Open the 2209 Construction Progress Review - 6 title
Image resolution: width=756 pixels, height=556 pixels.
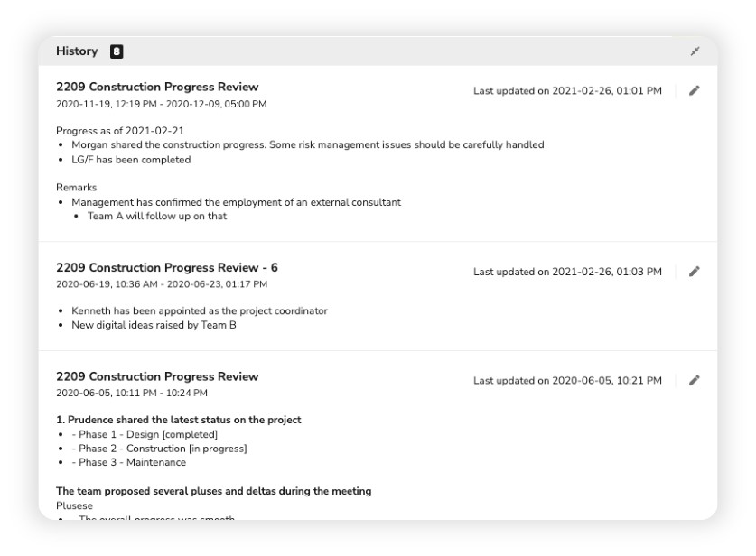[x=167, y=268]
